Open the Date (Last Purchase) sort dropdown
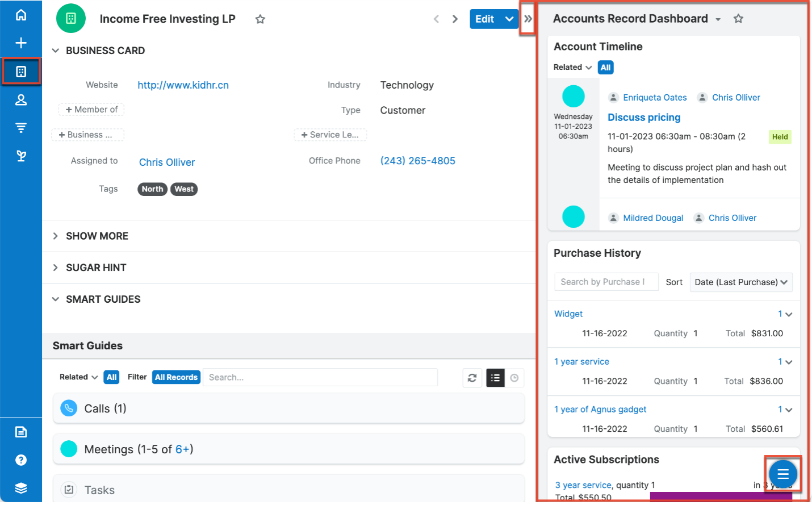Image resolution: width=812 pixels, height=505 pixels. (740, 282)
